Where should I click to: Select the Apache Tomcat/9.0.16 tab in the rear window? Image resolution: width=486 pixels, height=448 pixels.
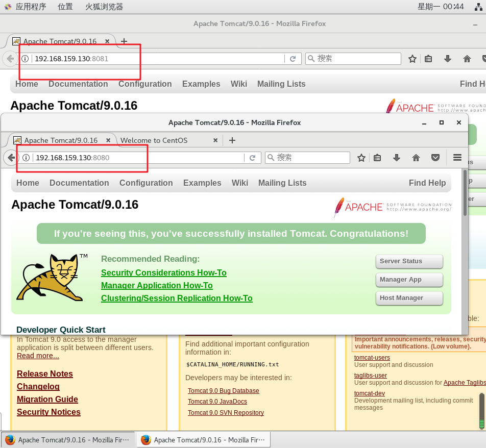[60, 41]
